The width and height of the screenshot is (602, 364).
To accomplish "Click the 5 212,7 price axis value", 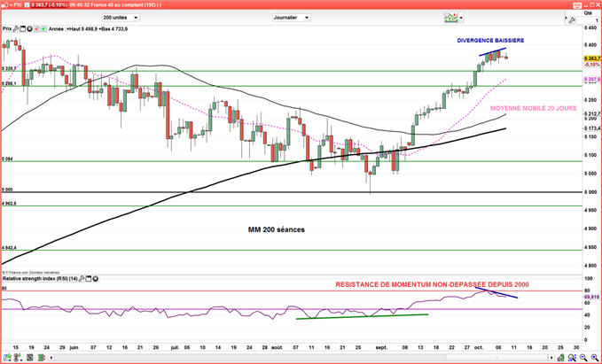I will click(x=592, y=114).
